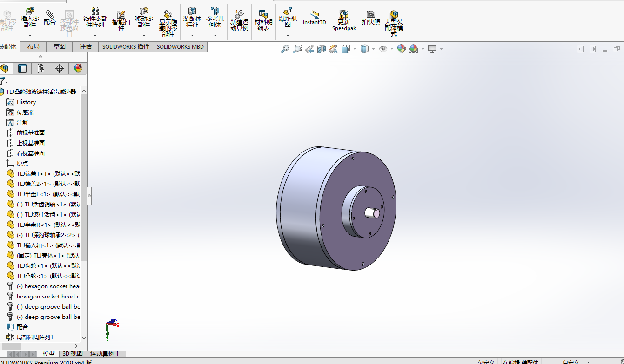Image resolution: width=624 pixels, height=364 pixels.
Task: Open the ConfigurationManager tab icon
Action: pyautogui.click(x=41, y=68)
